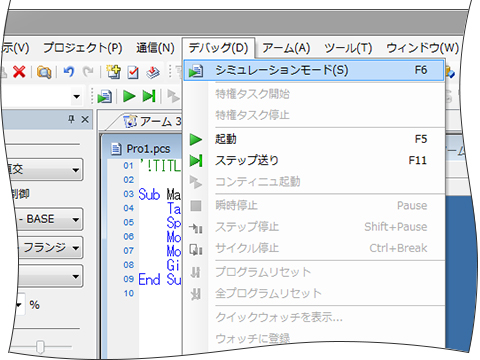Screen dimensions: 480x360
Task: Click the grey continue-run toolbar icon
Action: (173, 96)
